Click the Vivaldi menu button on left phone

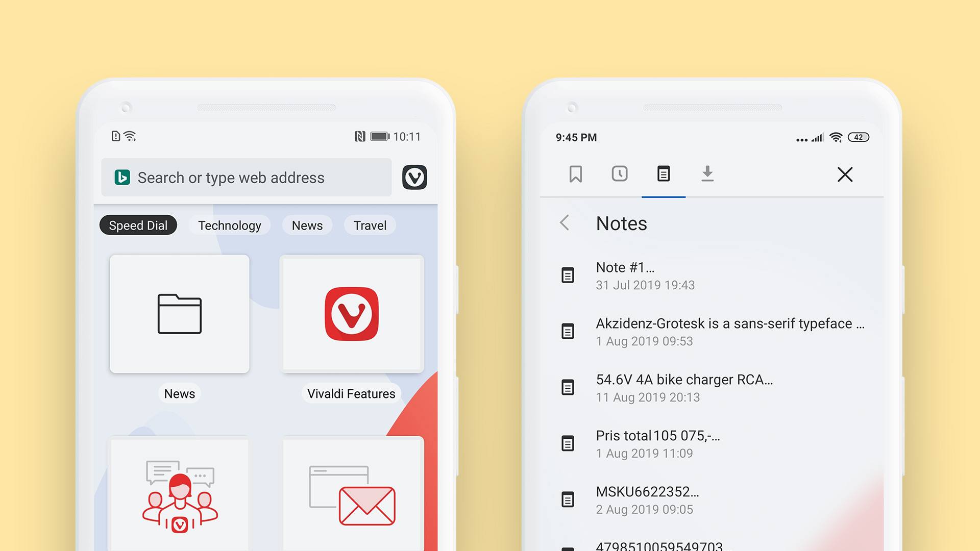(x=416, y=177)
